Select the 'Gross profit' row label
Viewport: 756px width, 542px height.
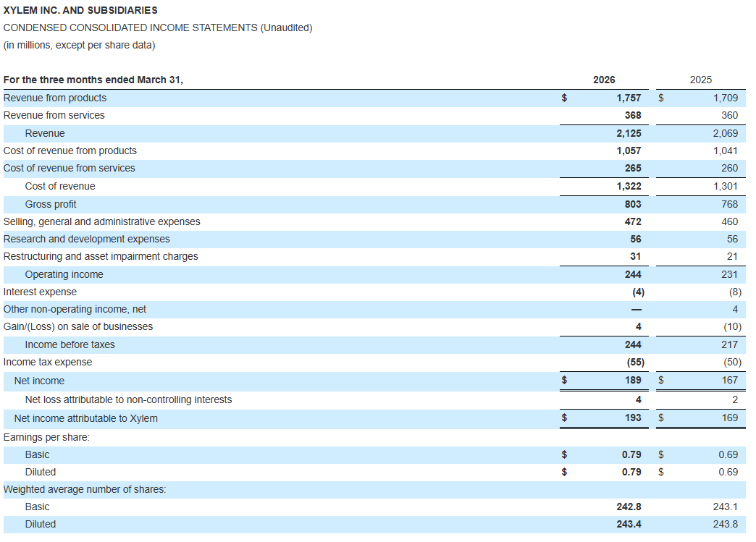pos(51,204)
